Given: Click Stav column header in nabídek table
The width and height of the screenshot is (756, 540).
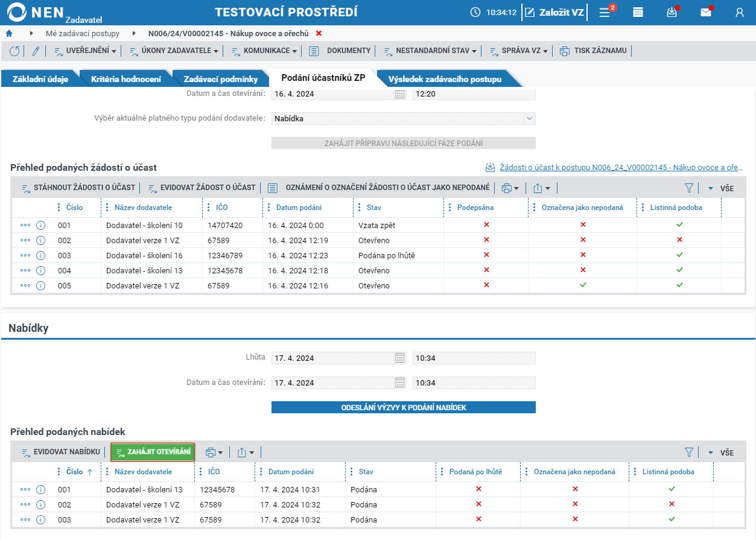Looking at the screenshot, I should tap(366, 472).
